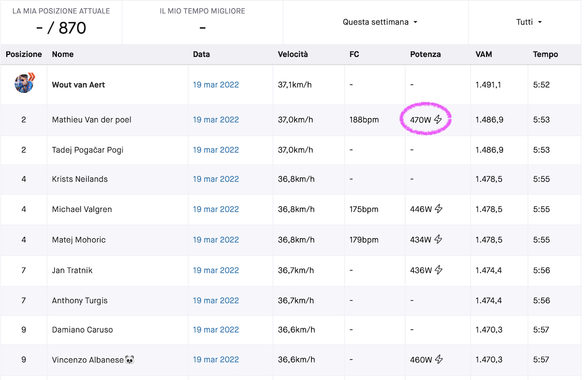Open the Questa settimana time filter dropdown
The width and height of the screenshot is (588, 380).
pyautogui.click(x=380, y=22)
